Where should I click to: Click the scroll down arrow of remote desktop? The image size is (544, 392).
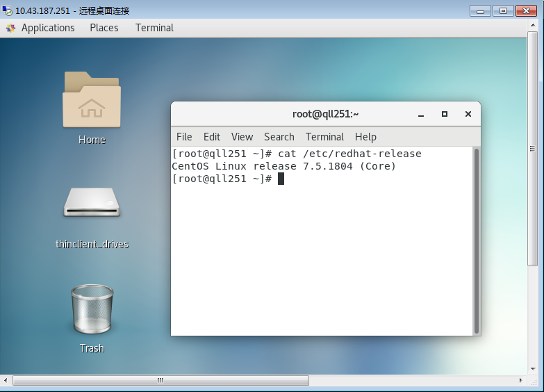(x=533, y=369)
